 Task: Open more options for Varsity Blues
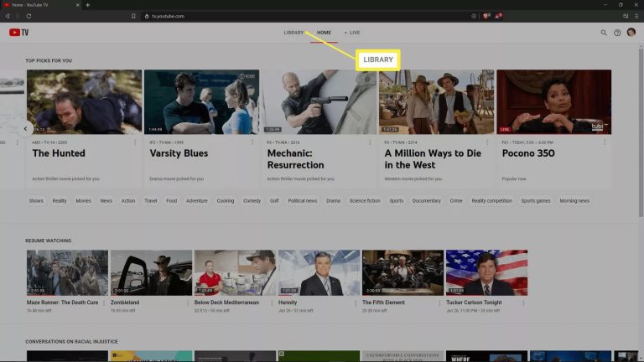click(252, 142)
